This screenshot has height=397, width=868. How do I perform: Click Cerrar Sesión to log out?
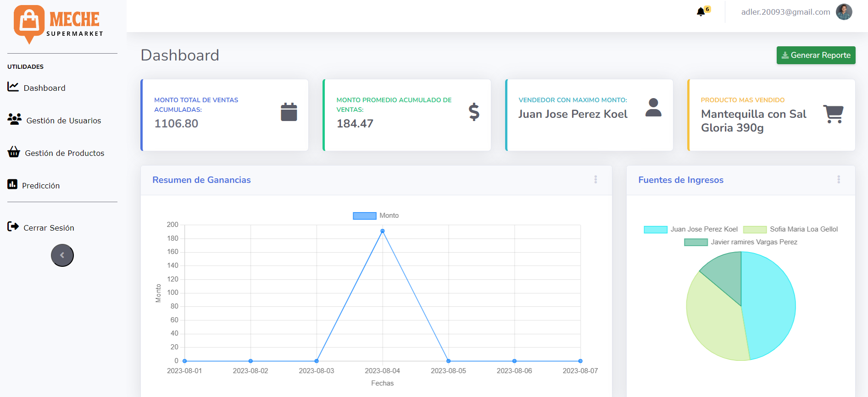[x=49, y=227]
